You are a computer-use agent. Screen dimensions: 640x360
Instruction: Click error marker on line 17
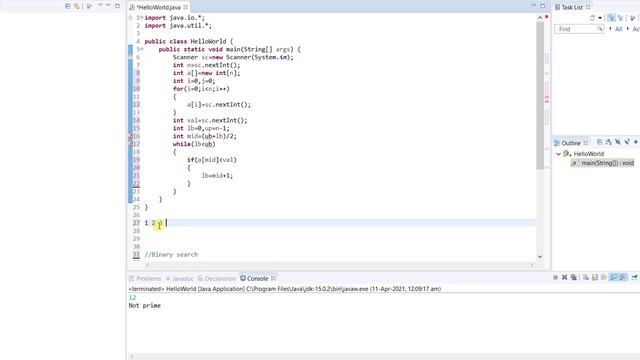coord(131,144)
